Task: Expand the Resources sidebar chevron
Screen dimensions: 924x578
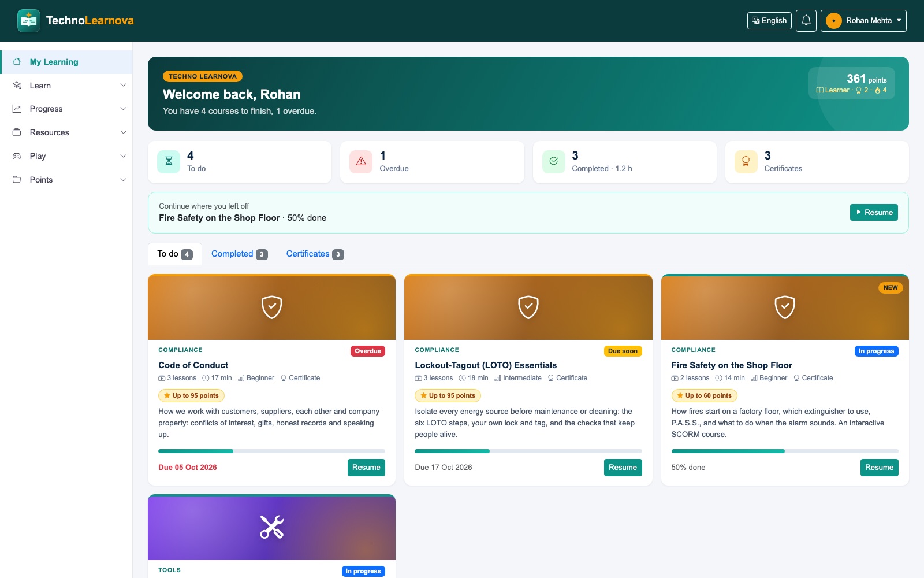Action: point(123,132)
